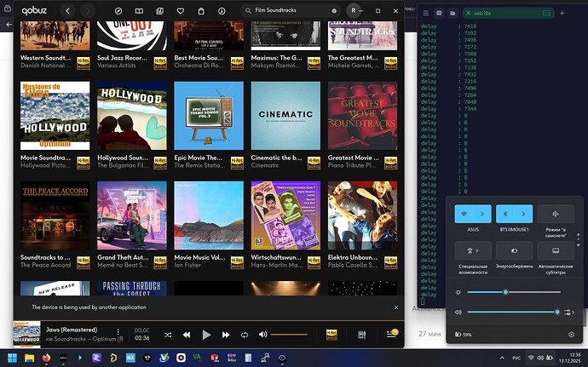Open audio output device settings icon

(x=362, y=335)
